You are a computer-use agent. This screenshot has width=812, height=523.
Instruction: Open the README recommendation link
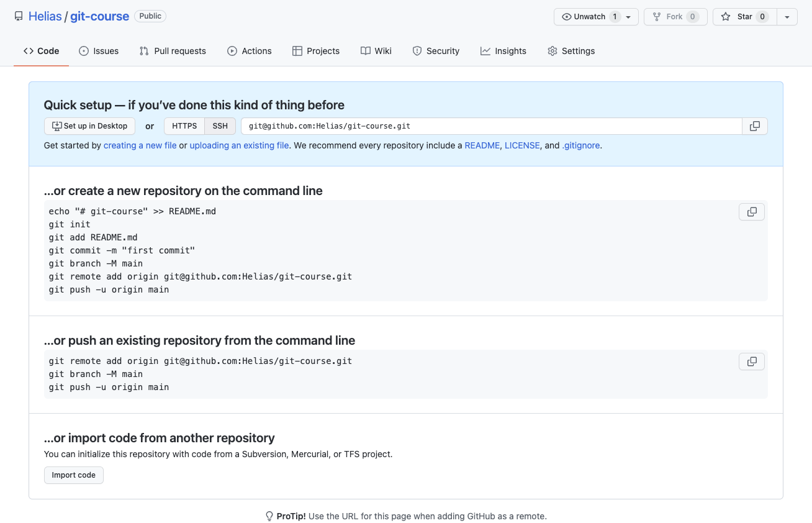(x=482, y=145)
